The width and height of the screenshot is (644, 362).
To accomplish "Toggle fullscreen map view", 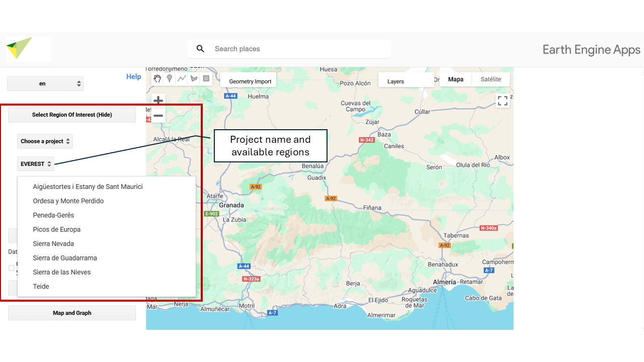I will tap(502, 101).
